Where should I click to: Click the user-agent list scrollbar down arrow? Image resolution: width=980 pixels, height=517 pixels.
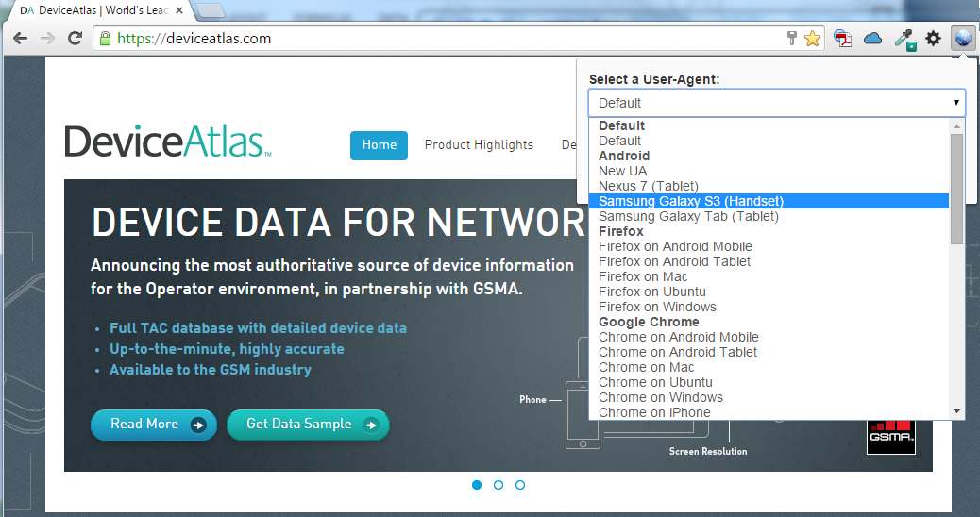(956, 411)
